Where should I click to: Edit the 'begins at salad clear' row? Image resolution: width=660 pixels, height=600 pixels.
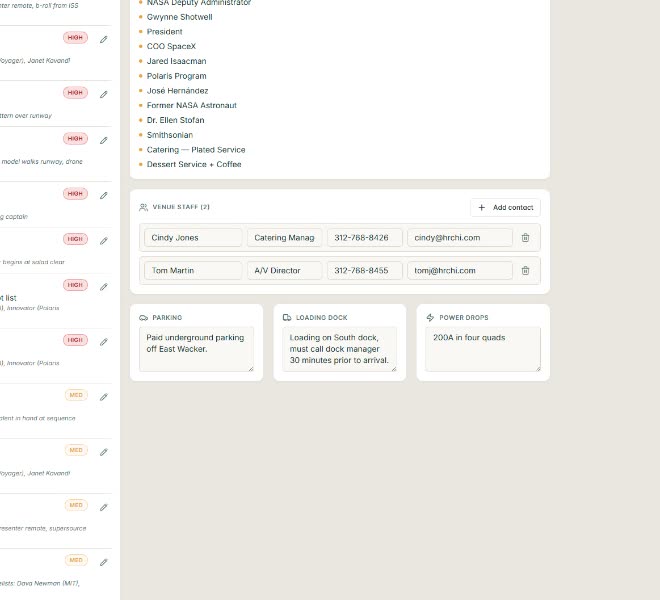point(104,241)
